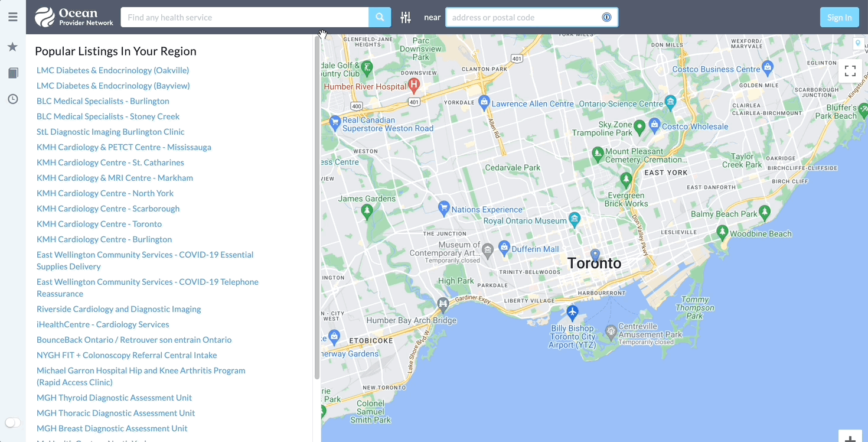Open KMH Cardiology Centre - Scarborough
This screenshot has height=442, width=868.
108,209
